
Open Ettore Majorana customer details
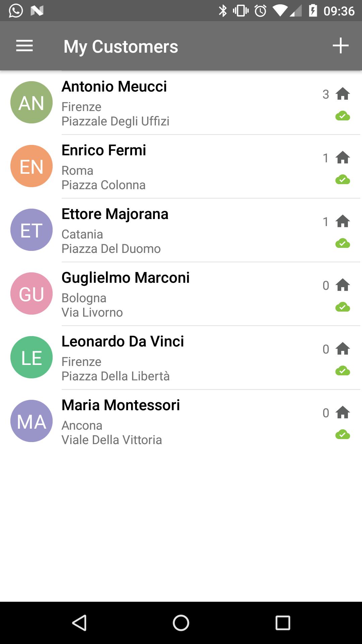pyautogui.click(x=181, y=230)
